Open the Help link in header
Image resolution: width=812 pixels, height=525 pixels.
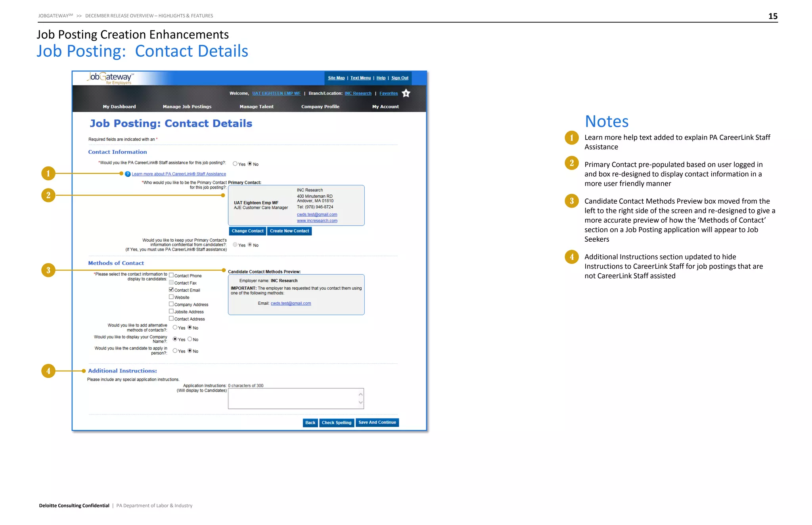(381, 78)
